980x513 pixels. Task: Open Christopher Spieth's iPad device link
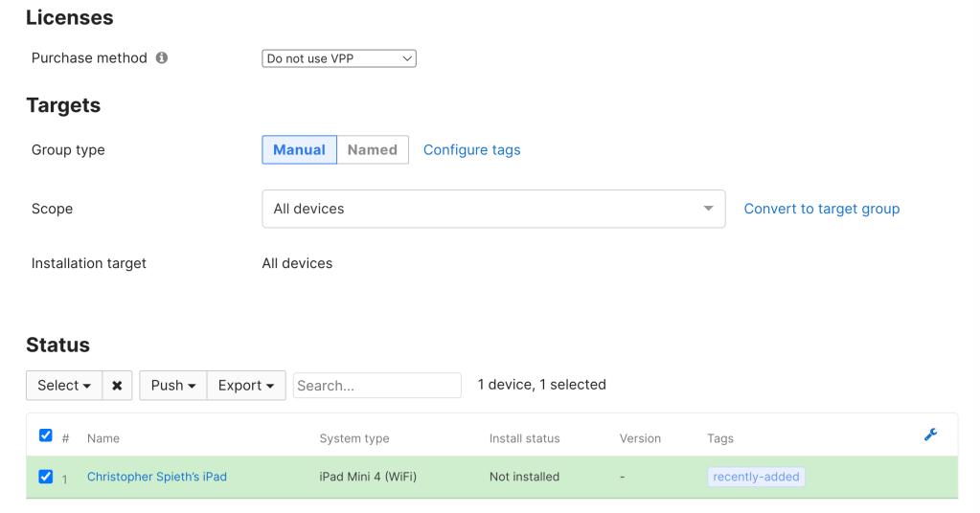[x=157, y=477]
